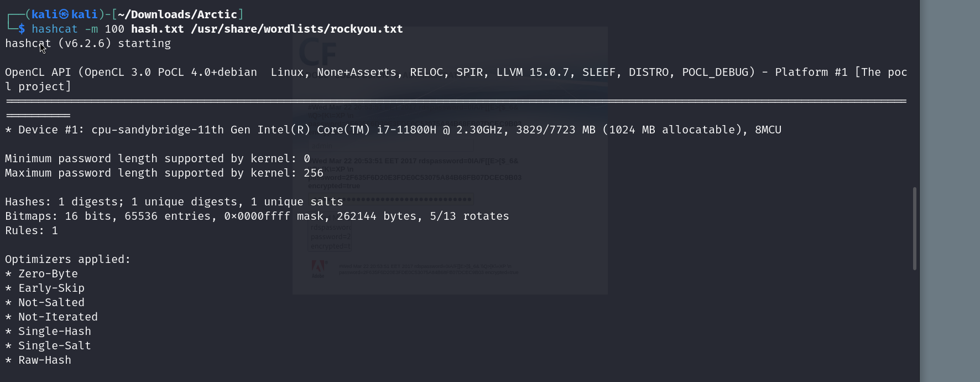Click the rockyou.txt wordlist path in the command
Viewport: 980px width, 382px height.
[296, 29]
